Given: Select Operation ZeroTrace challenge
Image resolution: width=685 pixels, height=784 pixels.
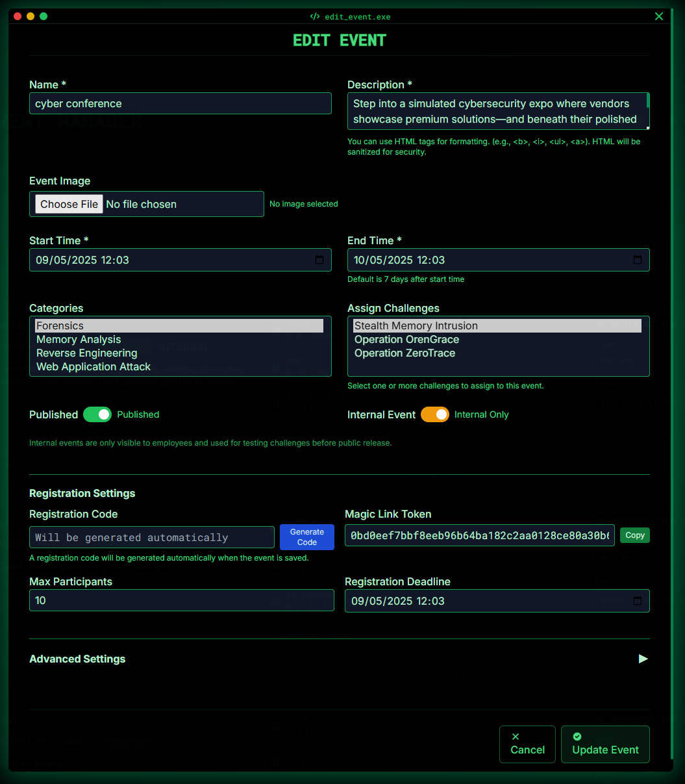Looking at the screenshot, I should point(497,353).
